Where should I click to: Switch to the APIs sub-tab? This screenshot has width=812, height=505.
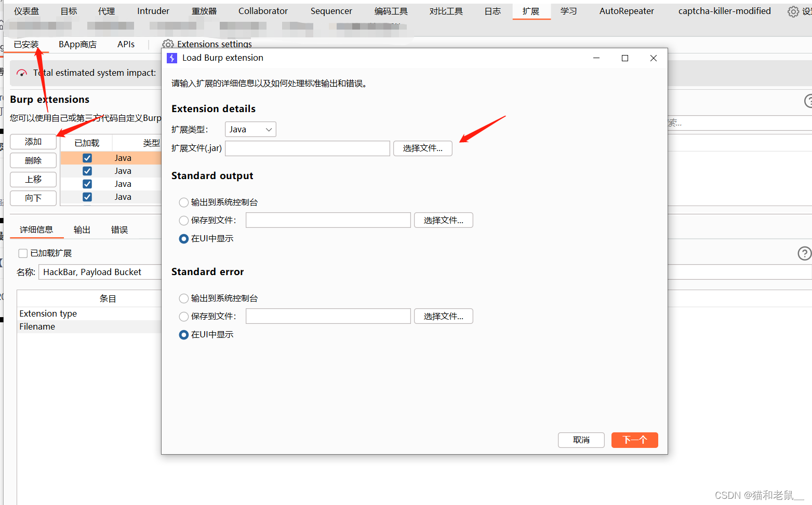126,45
